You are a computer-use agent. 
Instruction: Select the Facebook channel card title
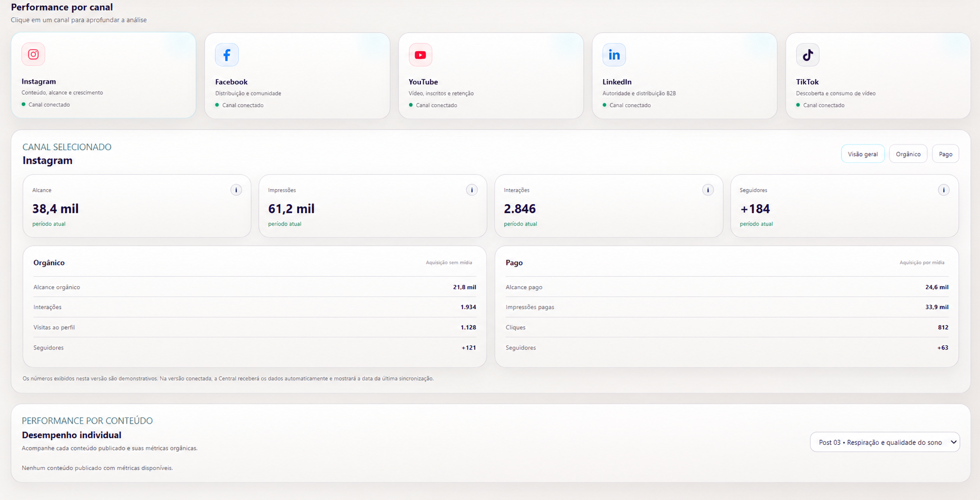[x=231, y=82]
